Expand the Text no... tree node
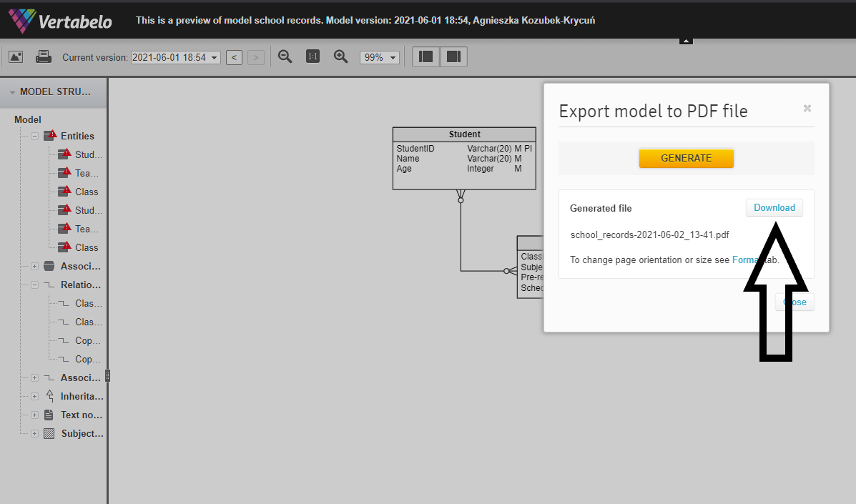The height and width of the screenshot is (504, 856). coord(34,415)
